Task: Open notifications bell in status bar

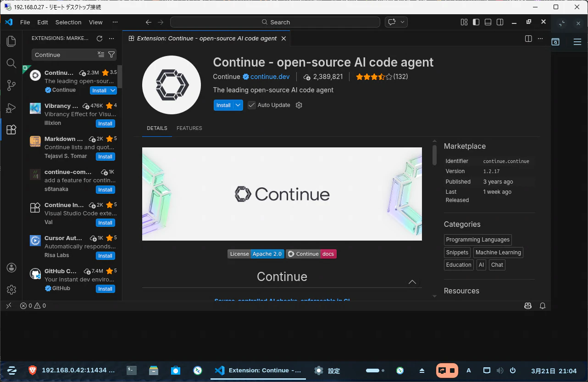Action: [x=543, y=305]
